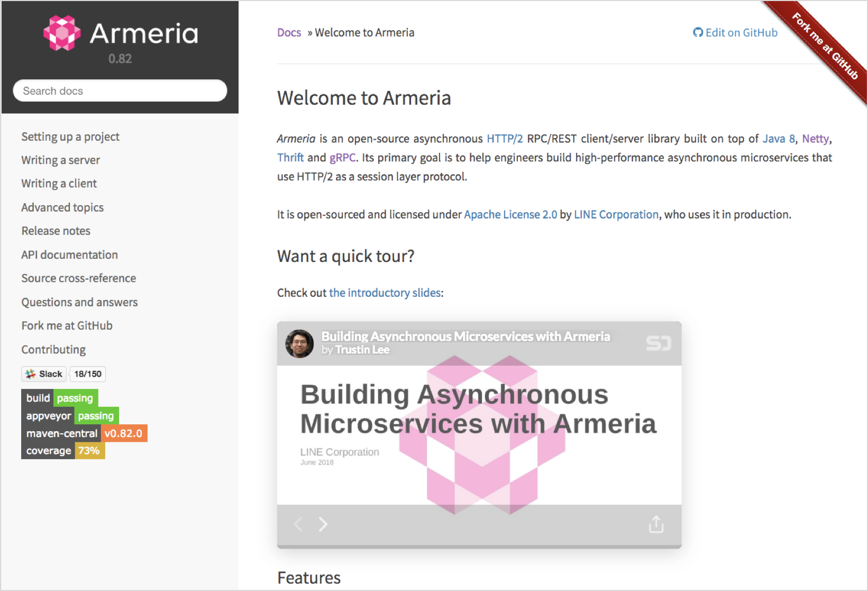Viewport: 868px width, 591px height.
Task: Go to next slide with right arrow
Action: click(323, 524)
